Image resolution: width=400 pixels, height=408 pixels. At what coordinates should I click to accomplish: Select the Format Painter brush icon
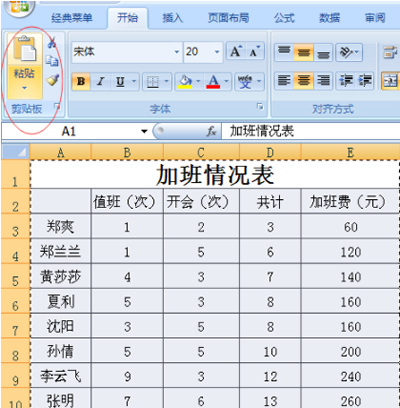coord(53,80)
